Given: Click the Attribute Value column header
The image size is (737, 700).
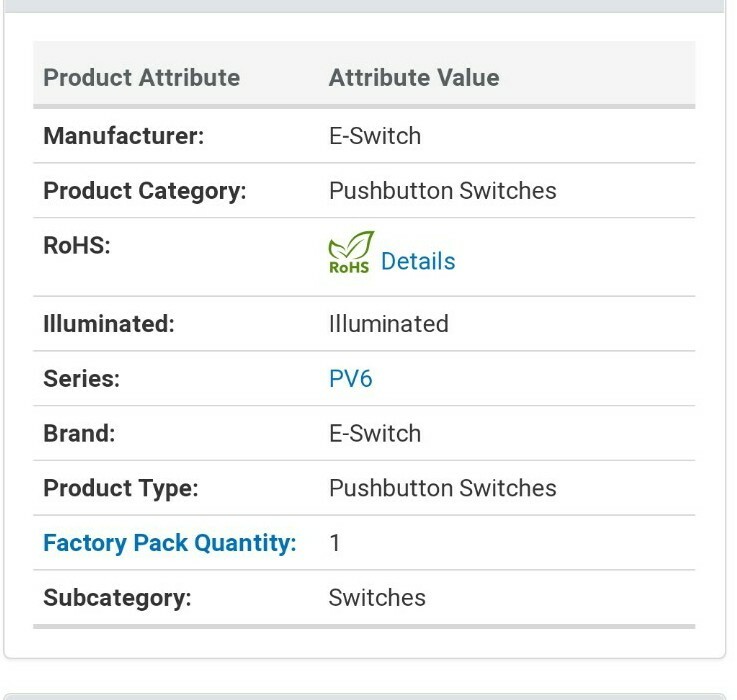Looking at the screenshot, I should point(414,78).
